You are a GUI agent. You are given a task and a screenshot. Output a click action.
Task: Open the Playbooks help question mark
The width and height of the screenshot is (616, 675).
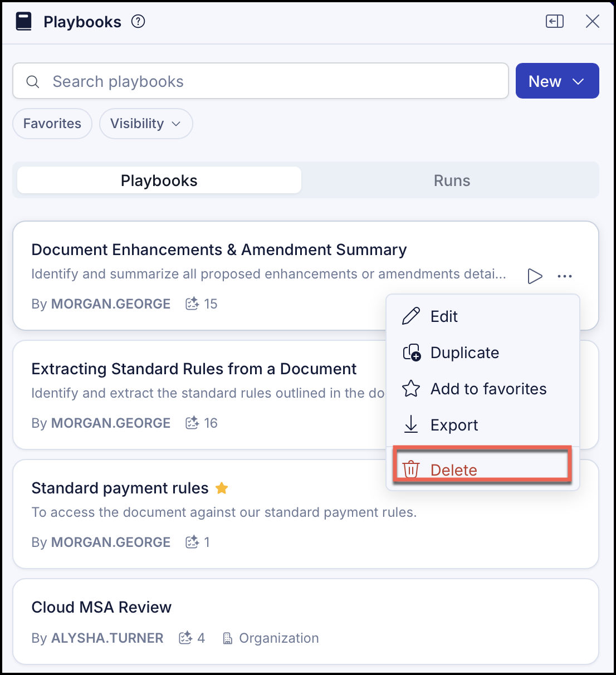click(138, 22)
